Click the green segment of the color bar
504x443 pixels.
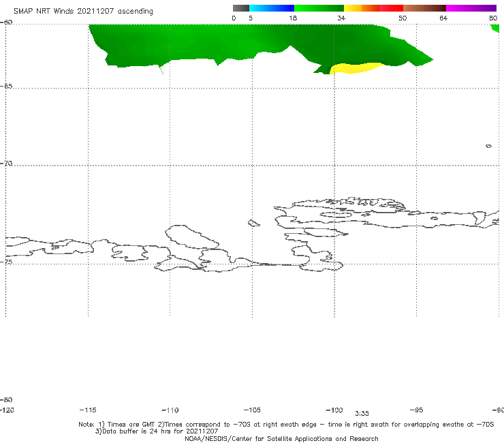point(319,8)
